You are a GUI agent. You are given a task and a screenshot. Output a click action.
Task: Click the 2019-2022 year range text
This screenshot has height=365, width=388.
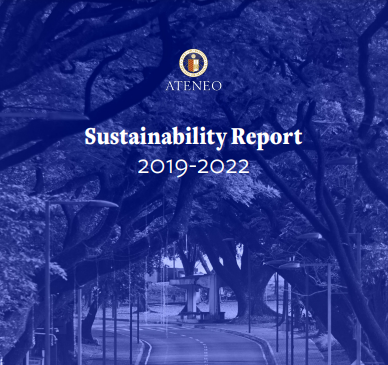(194, 167)
